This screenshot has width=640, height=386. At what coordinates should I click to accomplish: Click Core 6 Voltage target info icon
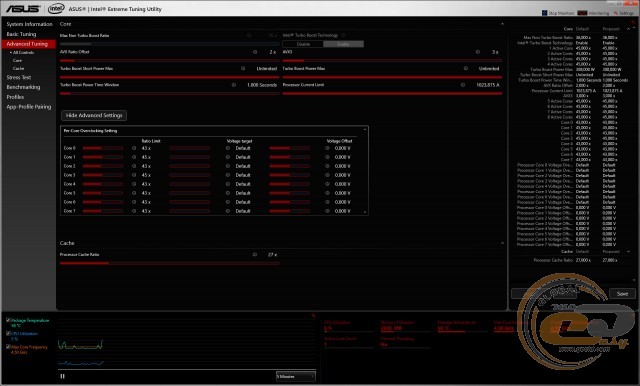point(228,202)
